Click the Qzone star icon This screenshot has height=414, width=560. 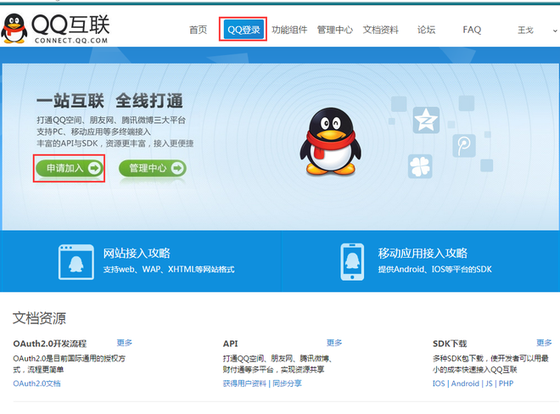tap(426, 120)
